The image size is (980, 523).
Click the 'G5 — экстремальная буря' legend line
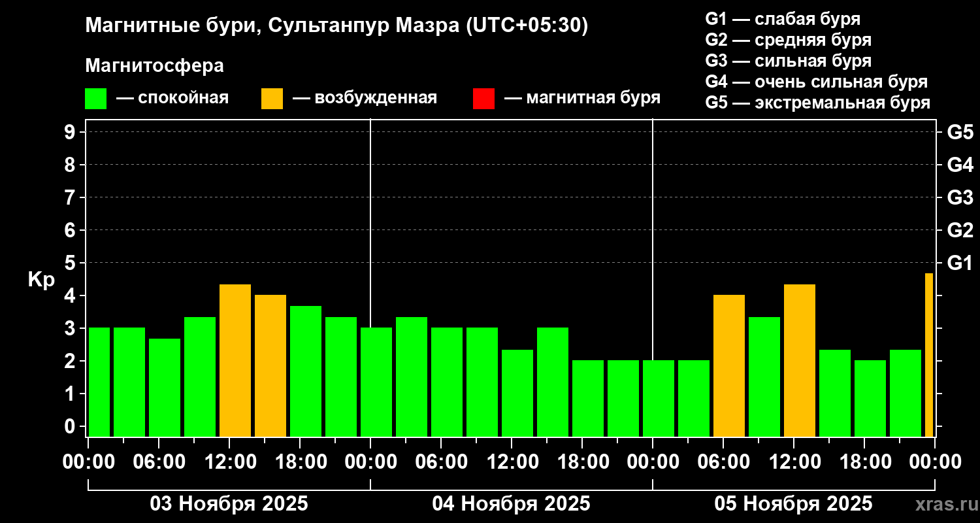click(818, 103)
